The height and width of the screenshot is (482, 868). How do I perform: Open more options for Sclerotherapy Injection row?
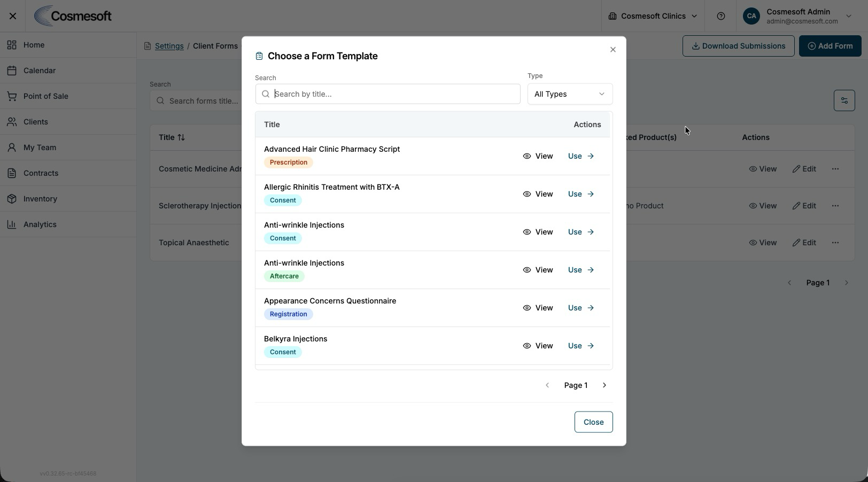coord(835,206)
